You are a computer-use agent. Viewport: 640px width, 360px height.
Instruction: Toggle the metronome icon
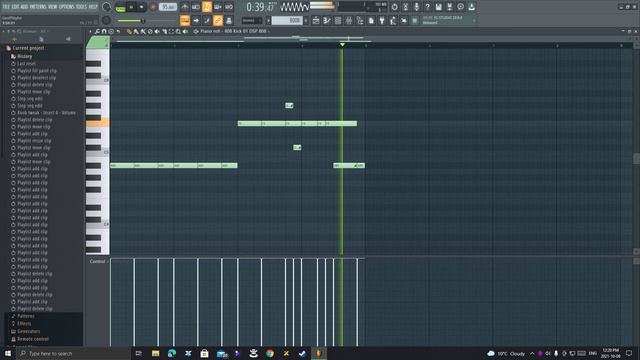(185, 7)
